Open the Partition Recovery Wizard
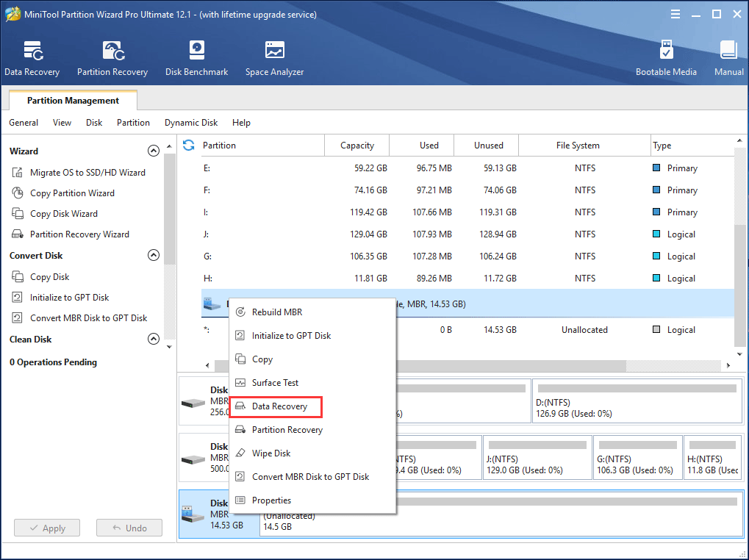The width and height of the screenshot is (749, 560). tap(79, 234)
